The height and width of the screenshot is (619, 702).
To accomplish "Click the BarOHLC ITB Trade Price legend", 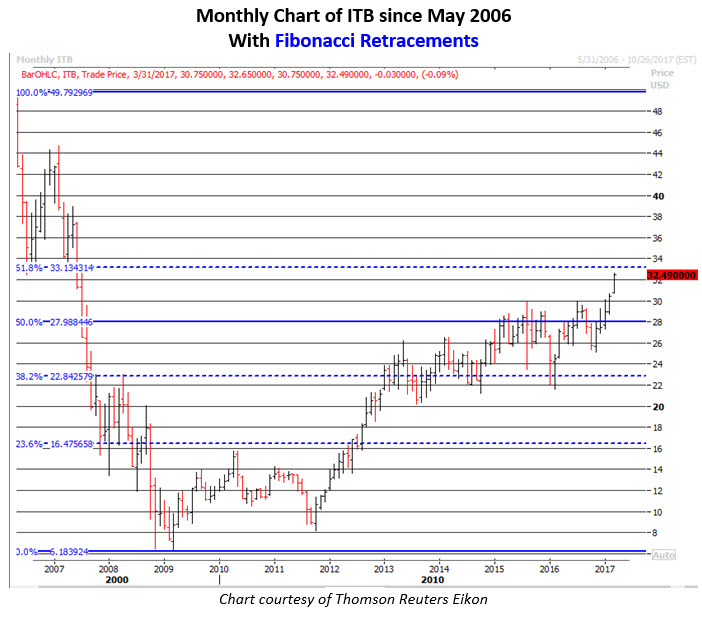I will pos(240,74).
